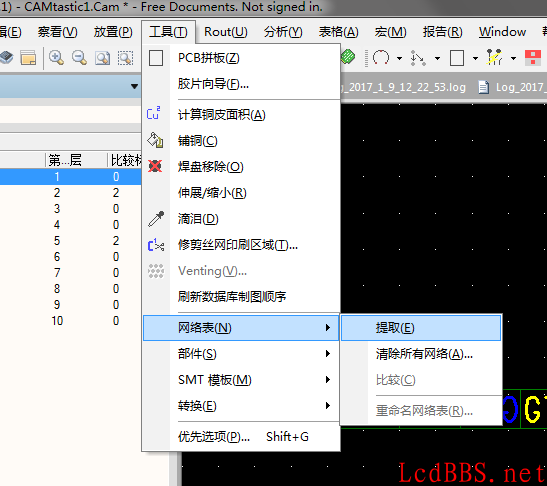Open the 报告(R) menu
Viewport: 547px width, 486px height.
(x=442, y=32)
